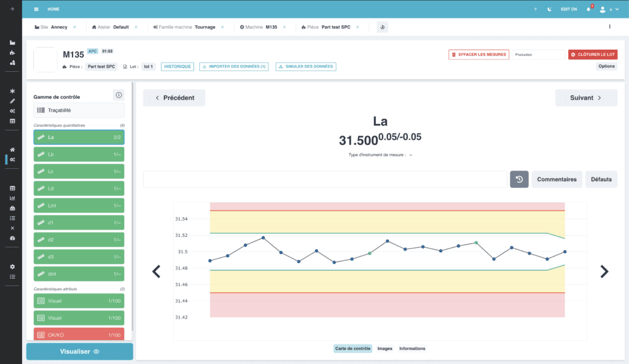Click the control plan panel scrollbar

pyautogui.click(x=133, y=206)
